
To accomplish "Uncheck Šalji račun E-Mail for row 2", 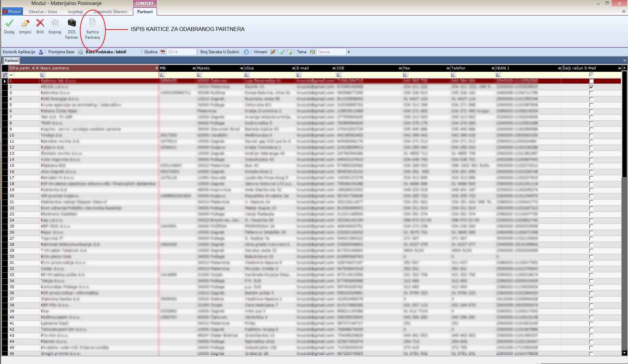I will pyautogui.click(x=591, y=87).
